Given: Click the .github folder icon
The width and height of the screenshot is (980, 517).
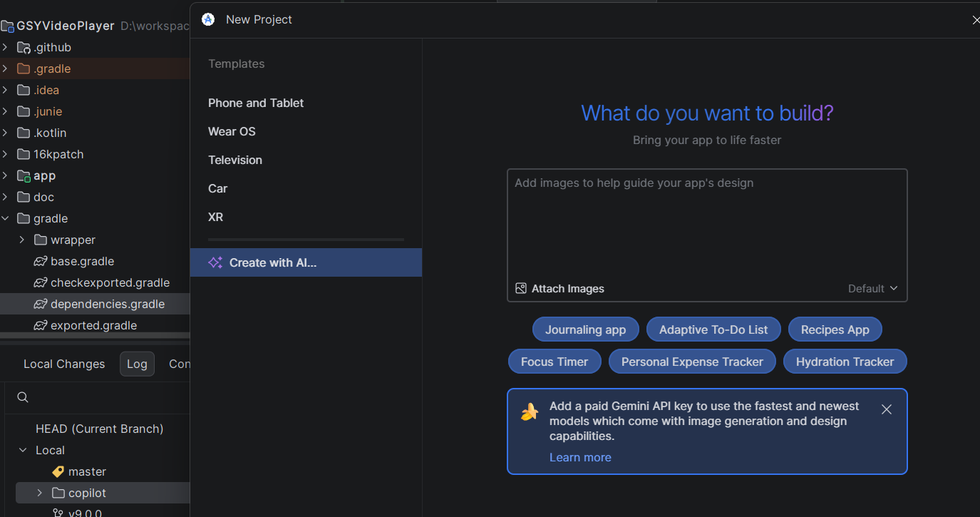Looking at the screenshot, I should pyautogui.click(x=24, y=47).
